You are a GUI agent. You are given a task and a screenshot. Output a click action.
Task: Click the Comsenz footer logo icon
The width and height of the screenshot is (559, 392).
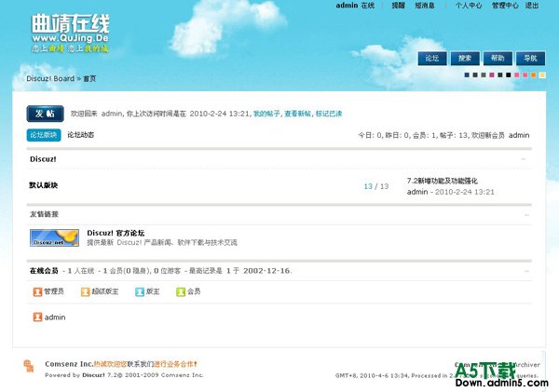click(29, 366)
